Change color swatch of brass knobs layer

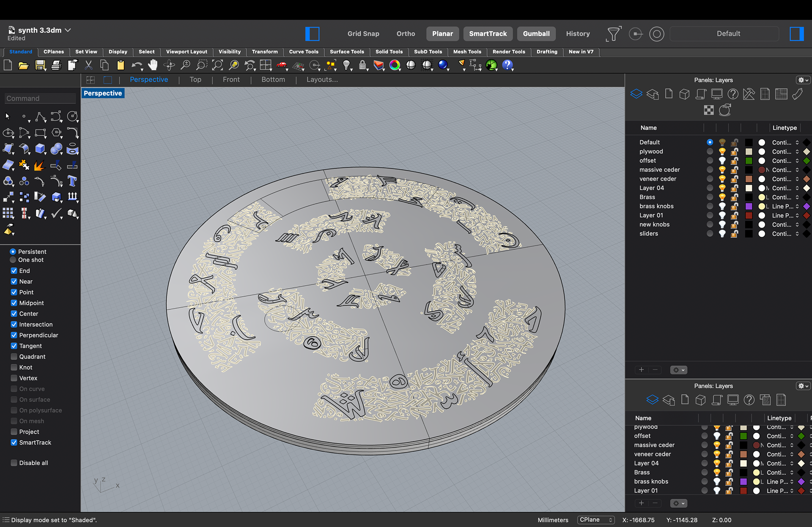point(749,206)
